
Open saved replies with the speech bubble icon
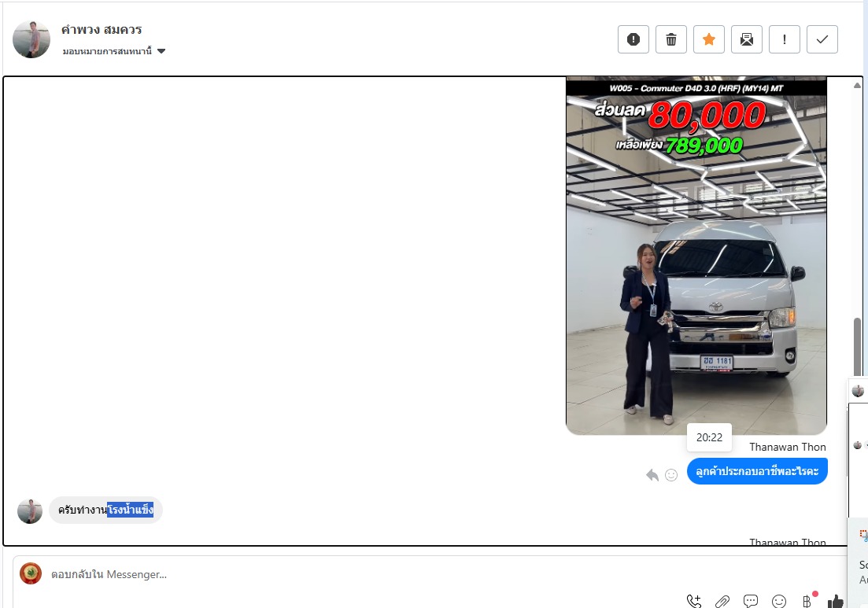pos(751,601)
